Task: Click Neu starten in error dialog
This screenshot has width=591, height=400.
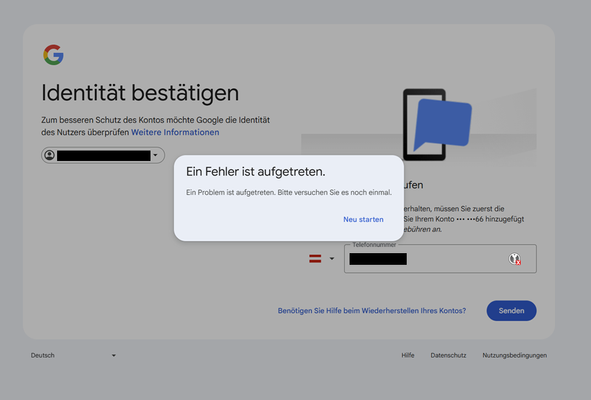Action: pos(363,219)
